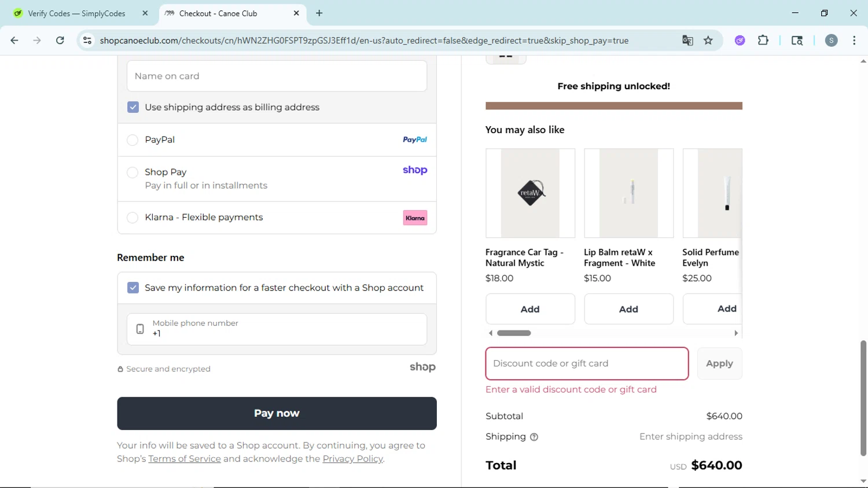Image resolution: width=868 pixels, height=488 pixels.
Task: Open the purple extension icon
Action: click(740, 41)
